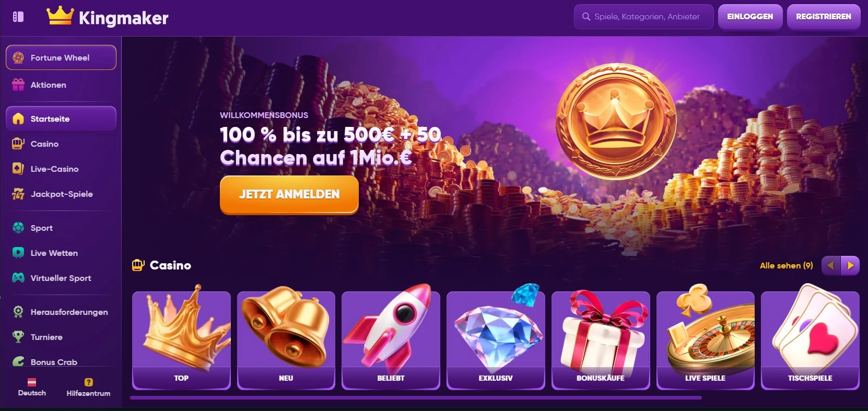Open the Hilfezentrum question mark icon
The width and height of the screenshot is (868, 411).
click(x=89, y=382)
